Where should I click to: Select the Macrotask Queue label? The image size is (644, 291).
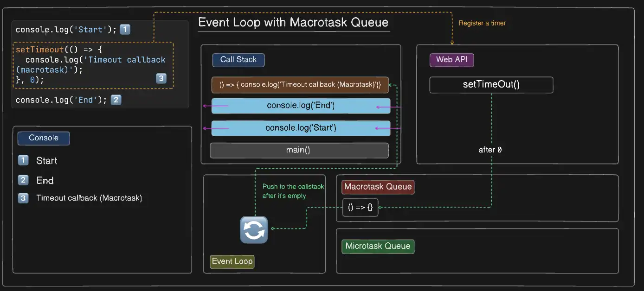378,187
